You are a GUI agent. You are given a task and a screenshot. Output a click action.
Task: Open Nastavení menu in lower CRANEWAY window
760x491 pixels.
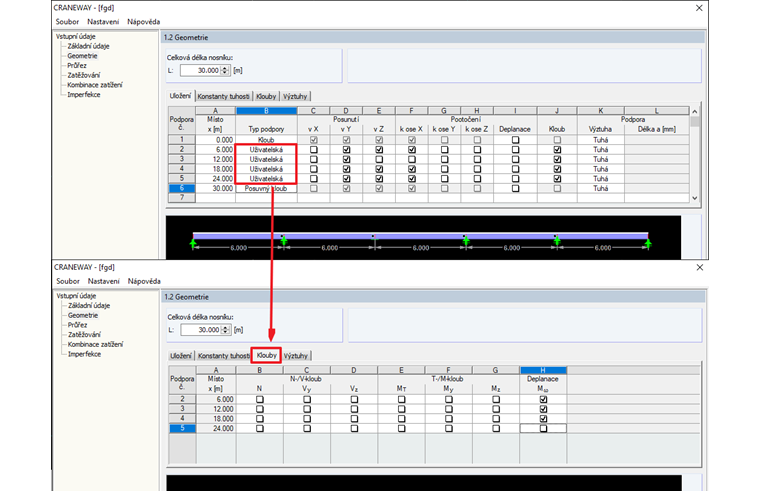click(104, 281)
